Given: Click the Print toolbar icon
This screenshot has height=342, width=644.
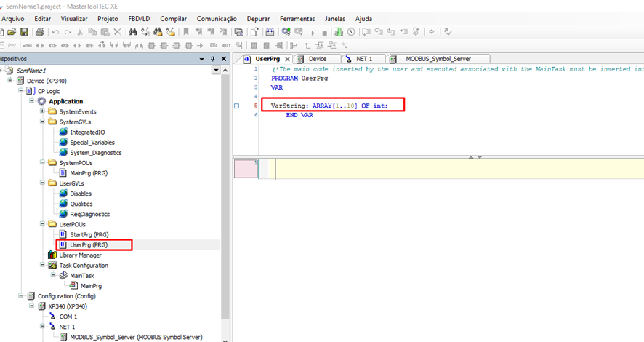Looking at the screenshot, I should (40, 32).
